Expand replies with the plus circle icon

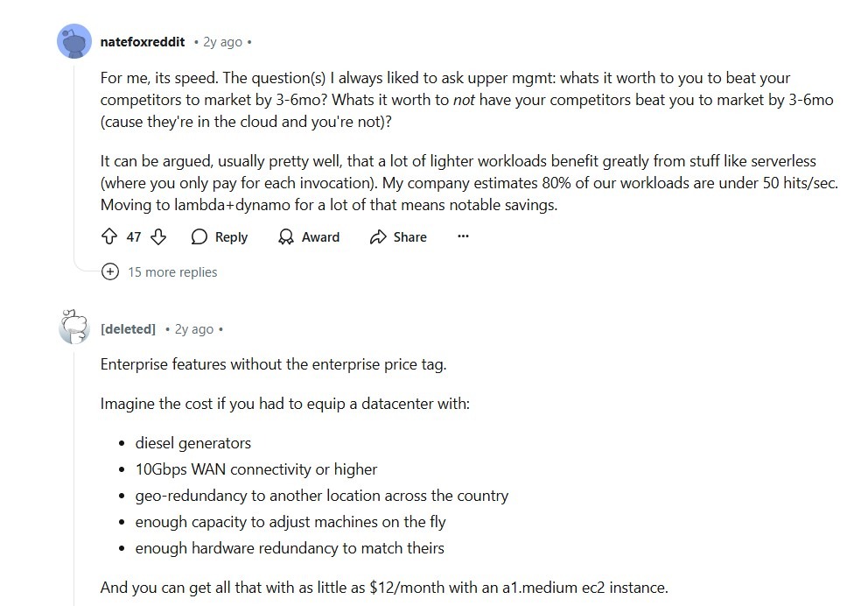click(x=110, y=271)
